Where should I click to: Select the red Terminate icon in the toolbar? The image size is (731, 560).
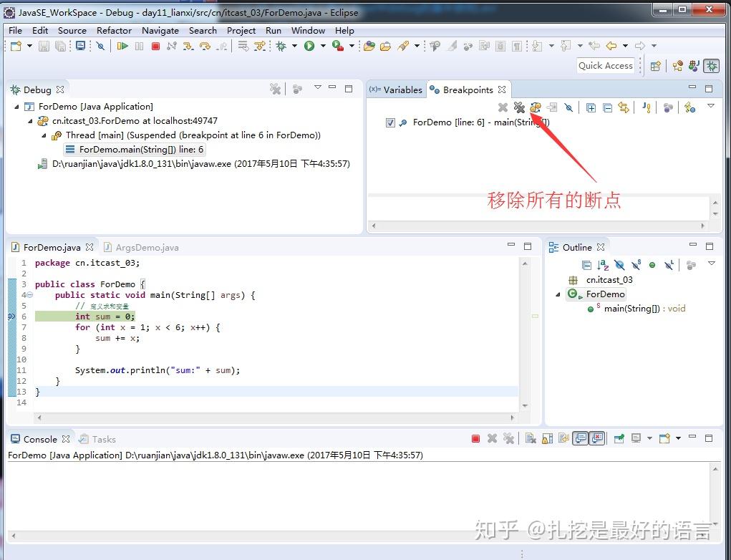point(155,46)
